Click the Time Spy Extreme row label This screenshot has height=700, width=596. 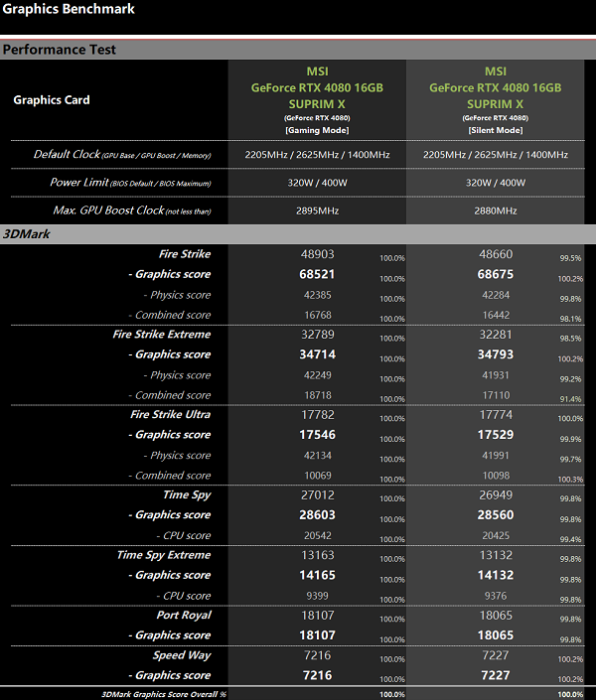(164, 555)
